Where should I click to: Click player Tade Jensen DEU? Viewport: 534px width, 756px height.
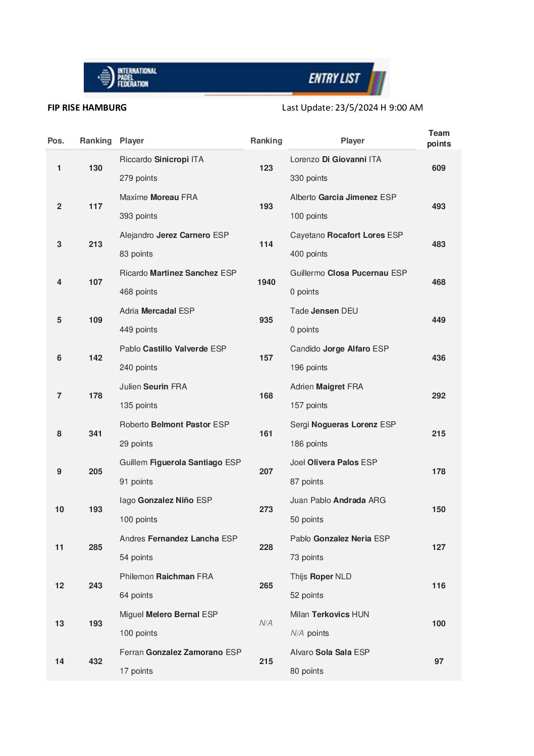324,311
